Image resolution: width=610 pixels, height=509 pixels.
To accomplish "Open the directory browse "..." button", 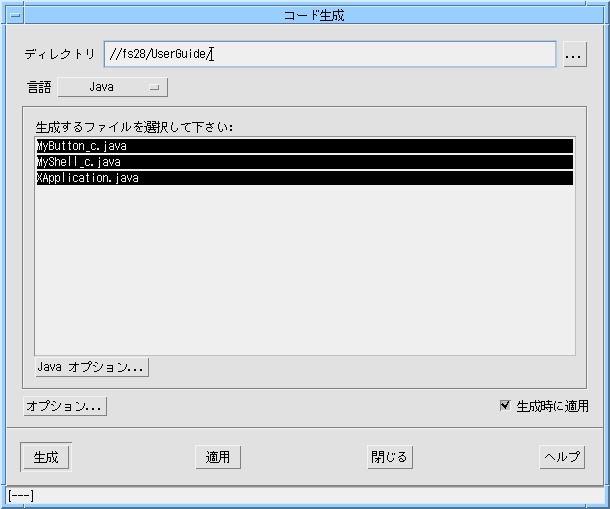I will coord(575,54).
